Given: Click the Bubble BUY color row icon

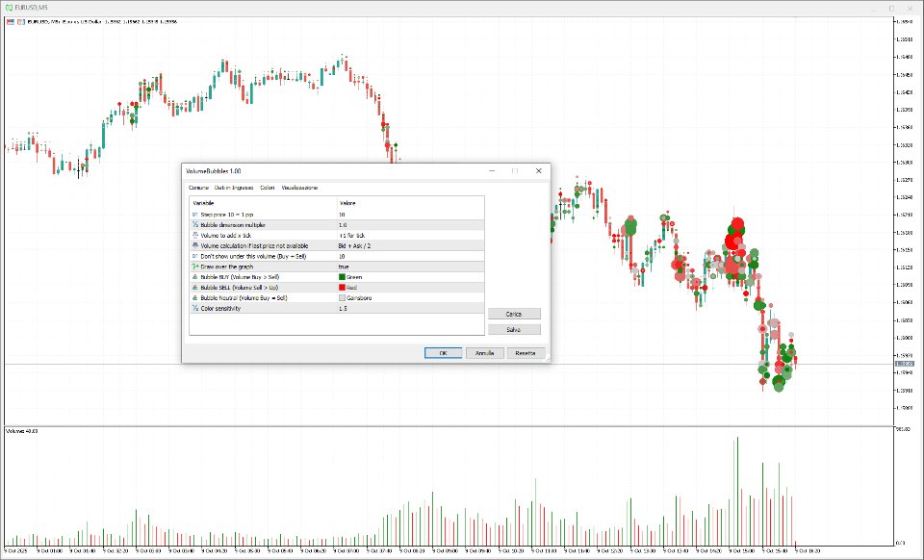Looking at the screenshot, I should tap(194, 277).
